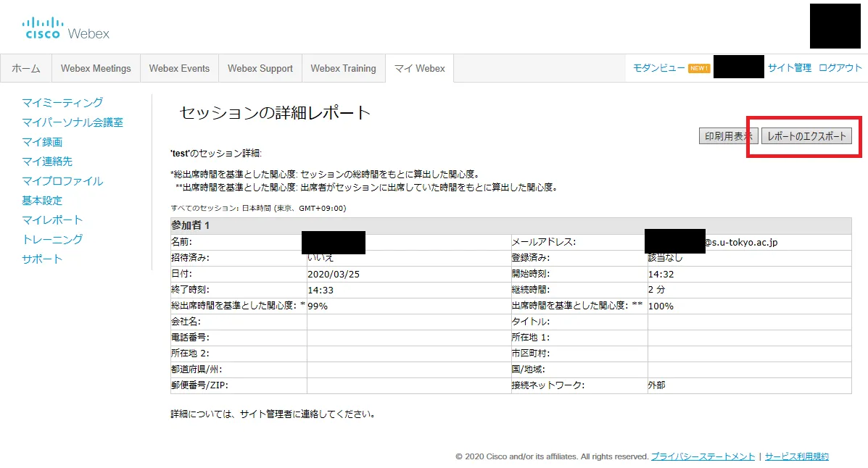Switch to モダンビュー
The image size is (868, 468).
click(658, 68)
